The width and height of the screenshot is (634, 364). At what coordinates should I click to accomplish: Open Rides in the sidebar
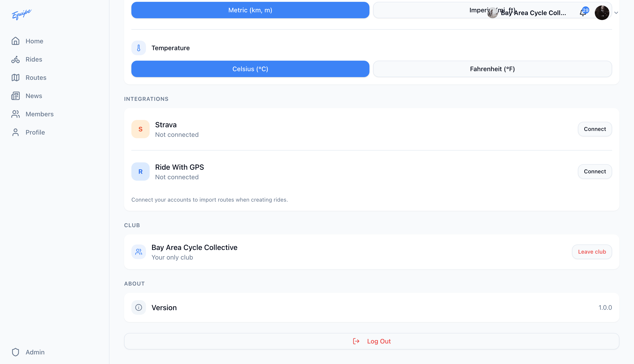(x=34, y=59)
